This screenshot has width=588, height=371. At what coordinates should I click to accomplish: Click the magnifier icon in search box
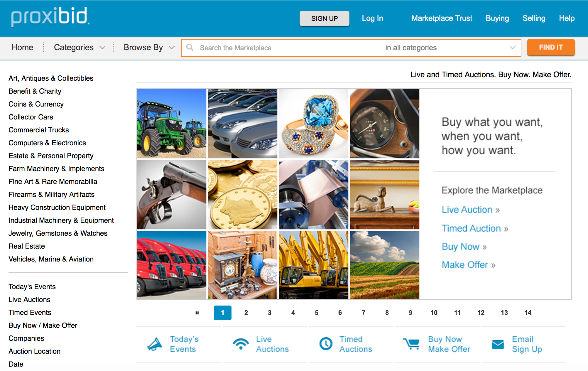point(190,47)
